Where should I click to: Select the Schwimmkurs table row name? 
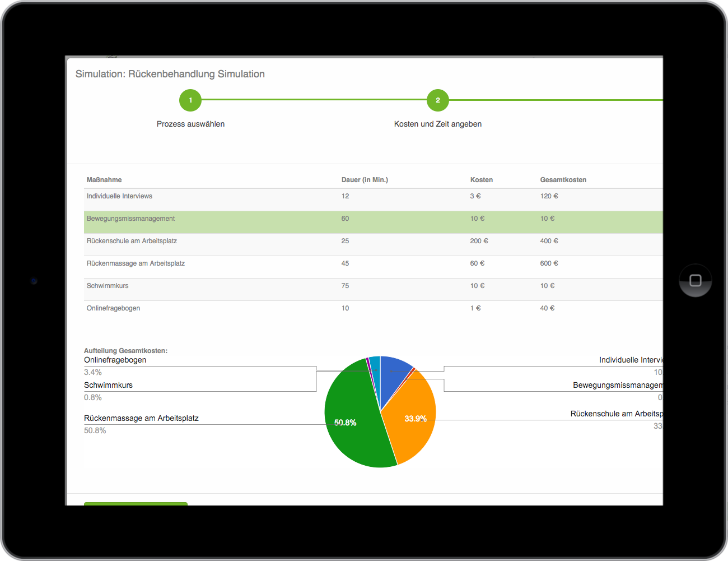(x=108, y=286)
